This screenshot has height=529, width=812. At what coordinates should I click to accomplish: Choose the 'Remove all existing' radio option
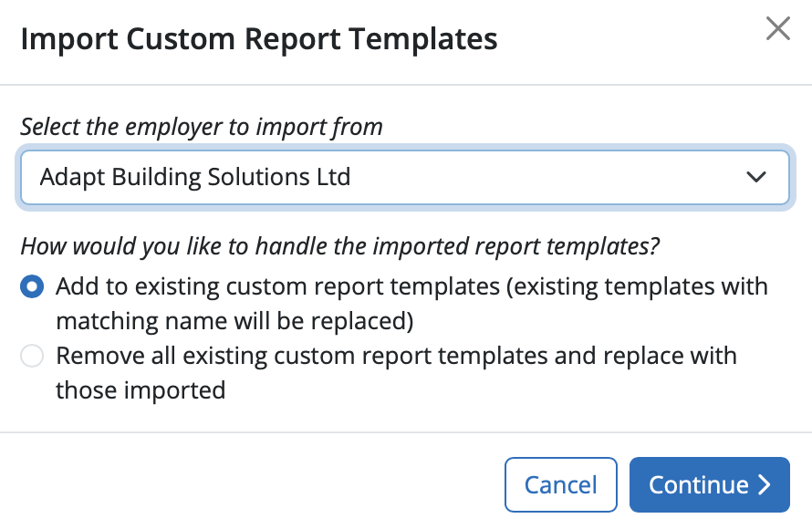[x=32, y=356]
